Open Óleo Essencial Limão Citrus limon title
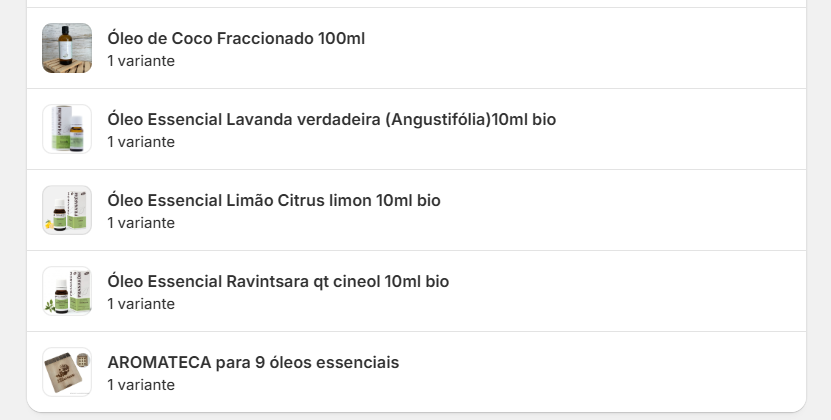The height and width of the screenshot is (420, 831). [273, 200]
